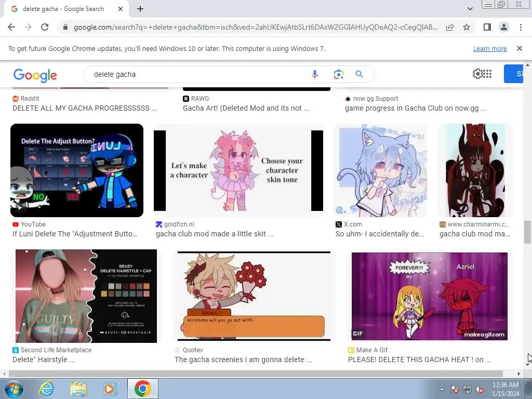Viewport: 532px width, 399px height.
Task: Click the forward navigation arrow
Action: coord(28,27)
